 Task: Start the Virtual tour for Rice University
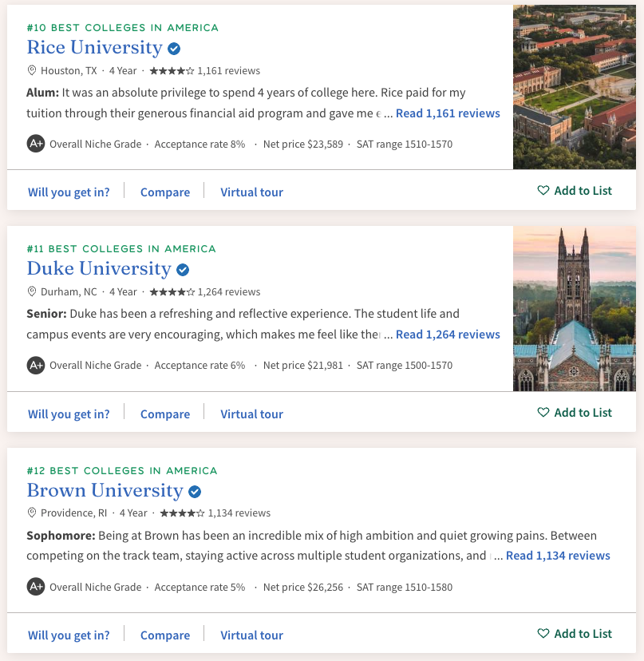[251, 192]
